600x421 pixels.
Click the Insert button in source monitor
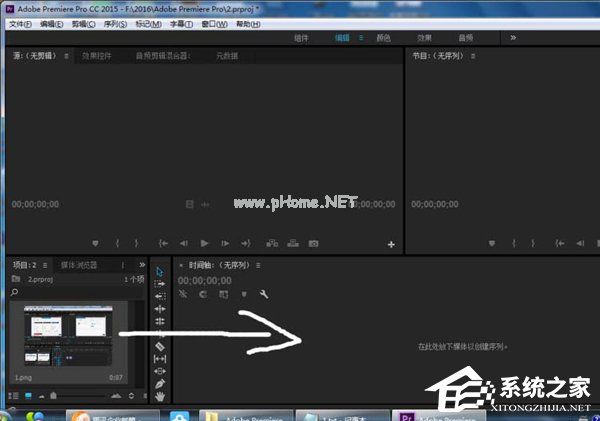click(x=272, y=243)
